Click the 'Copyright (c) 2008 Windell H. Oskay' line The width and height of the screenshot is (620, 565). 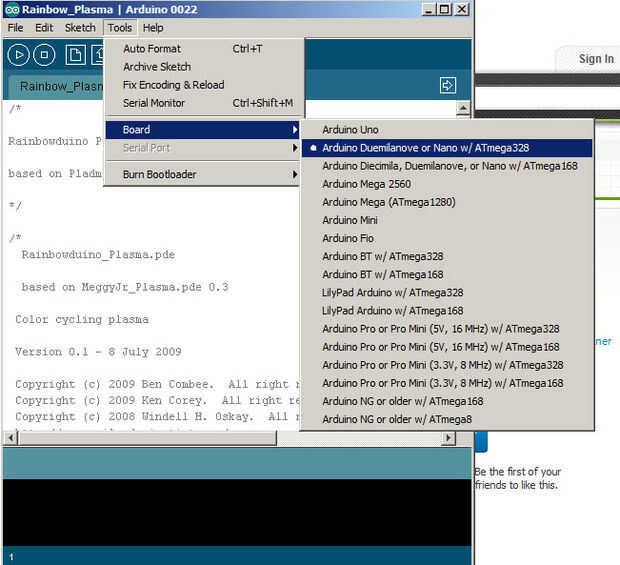[157, 417]
